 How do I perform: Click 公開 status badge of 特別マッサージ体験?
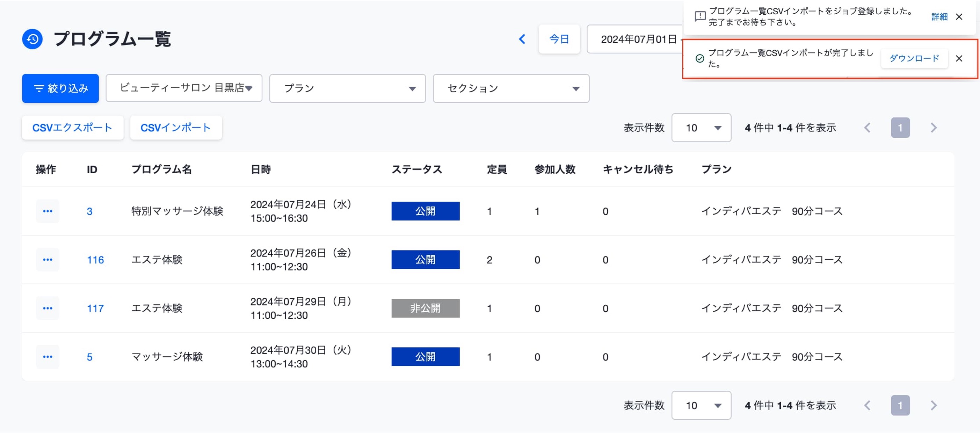[425, 211]
